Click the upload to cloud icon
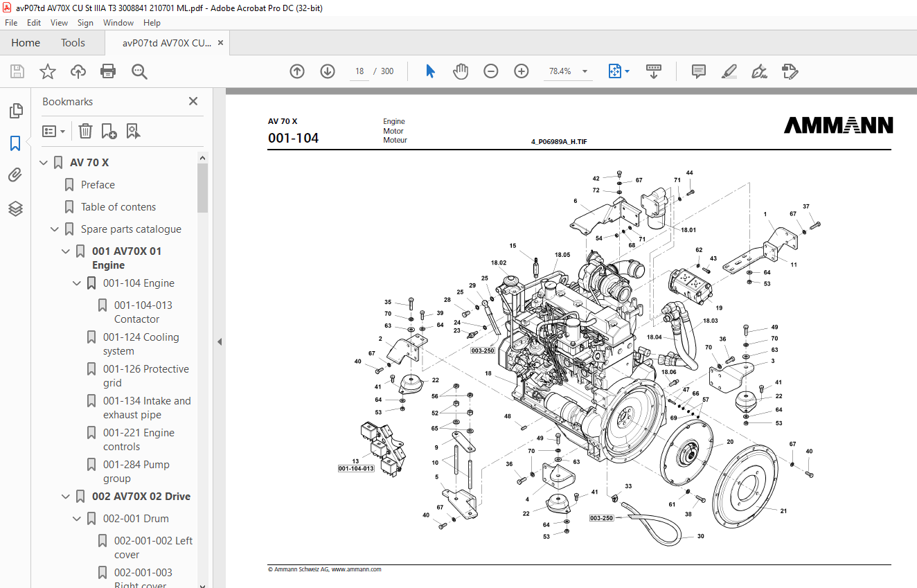917x588 pixels. click(78, 71)
